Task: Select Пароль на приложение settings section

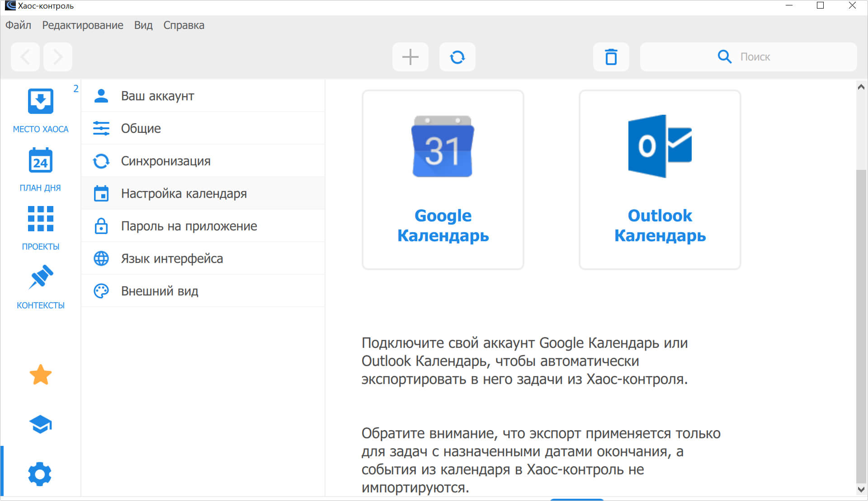Action: point(203,226)
